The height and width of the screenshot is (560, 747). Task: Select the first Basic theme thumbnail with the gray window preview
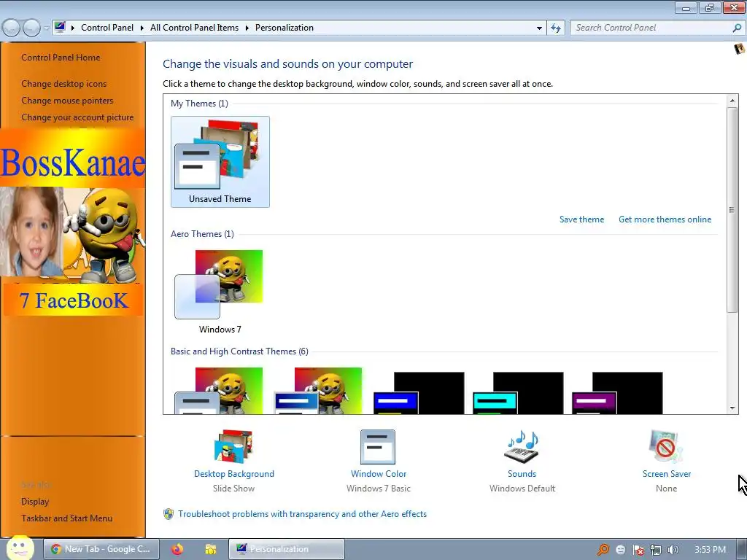click(x=220, y=391)
